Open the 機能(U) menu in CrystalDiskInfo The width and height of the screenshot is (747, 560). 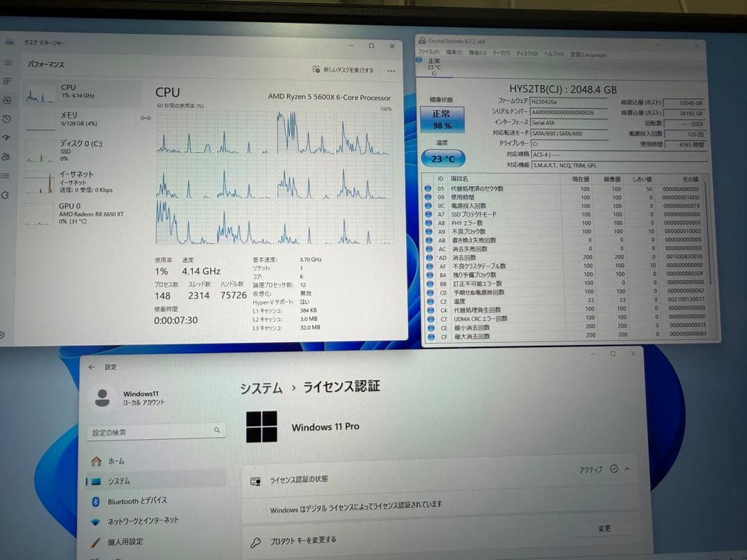(x=477, y=53)
